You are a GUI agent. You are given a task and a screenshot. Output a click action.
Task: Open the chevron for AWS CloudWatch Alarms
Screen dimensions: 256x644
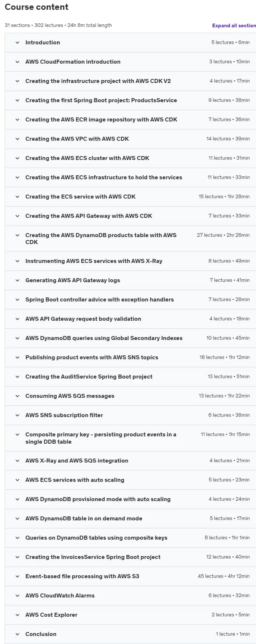(x=17, y=596)
